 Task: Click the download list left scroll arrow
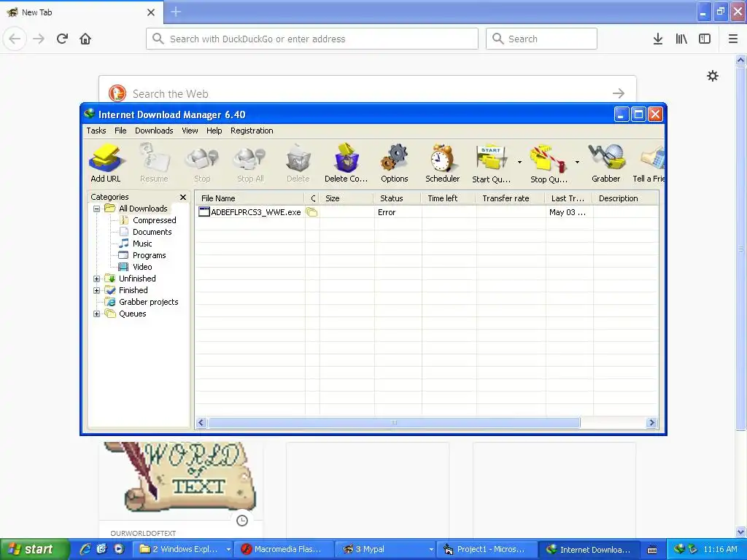coord(201,423)
